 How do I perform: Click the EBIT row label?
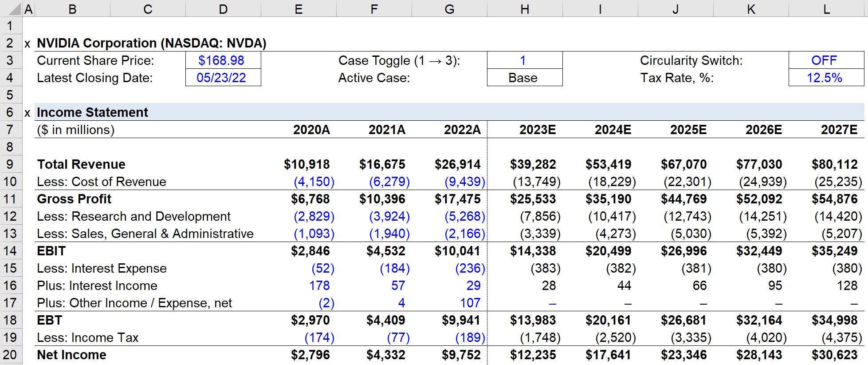(x=51, y=251)
